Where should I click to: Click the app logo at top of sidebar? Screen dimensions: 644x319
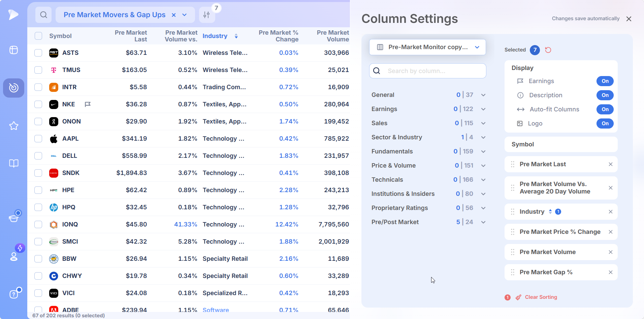point(13,14)
